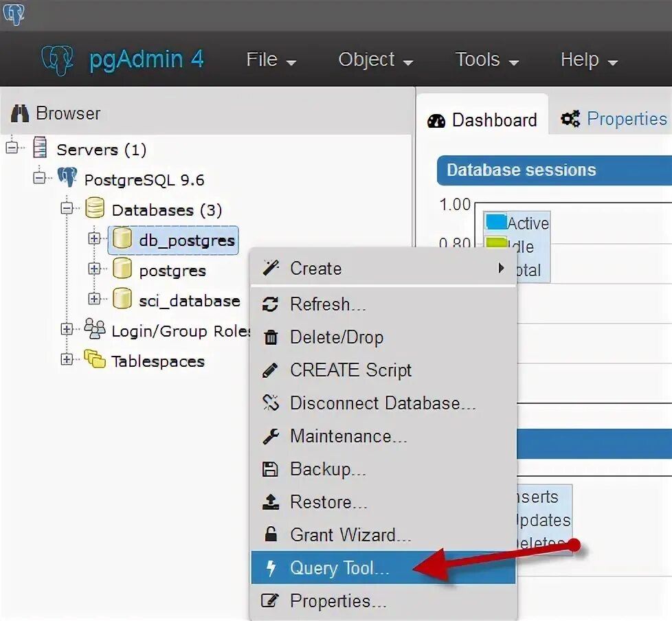This screenshot has width=672, height=621.
Task: Click the Servers rack icon
Action: coord(40,148)
